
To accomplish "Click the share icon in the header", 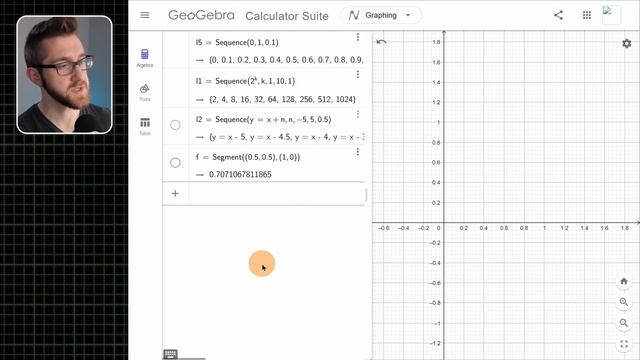I will [x=558, y=16].
